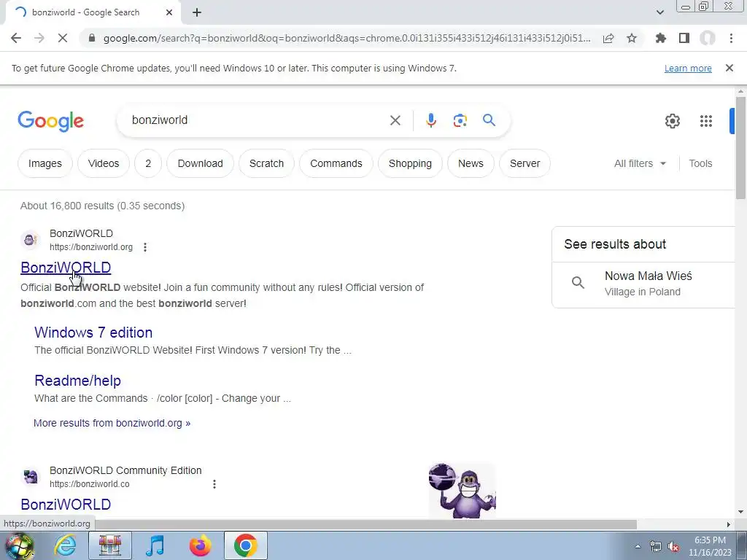Open the Chrome profile avatar
This screenshot has height=560, width=747.
708,38
